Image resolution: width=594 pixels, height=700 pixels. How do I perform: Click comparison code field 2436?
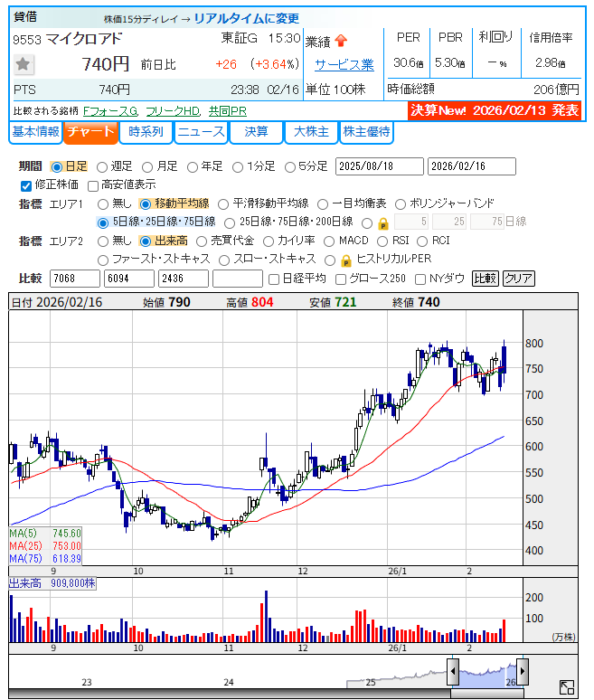184,279
